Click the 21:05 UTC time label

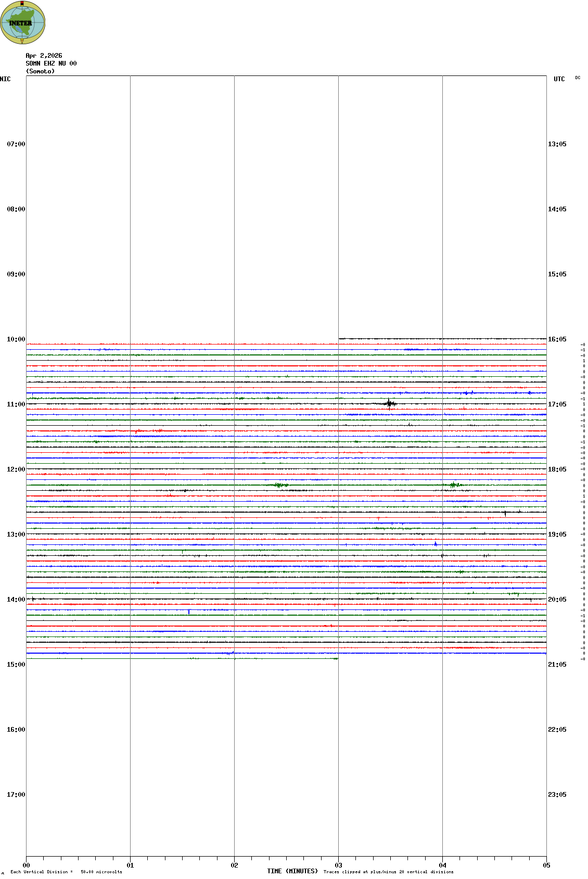coord(557,665)
